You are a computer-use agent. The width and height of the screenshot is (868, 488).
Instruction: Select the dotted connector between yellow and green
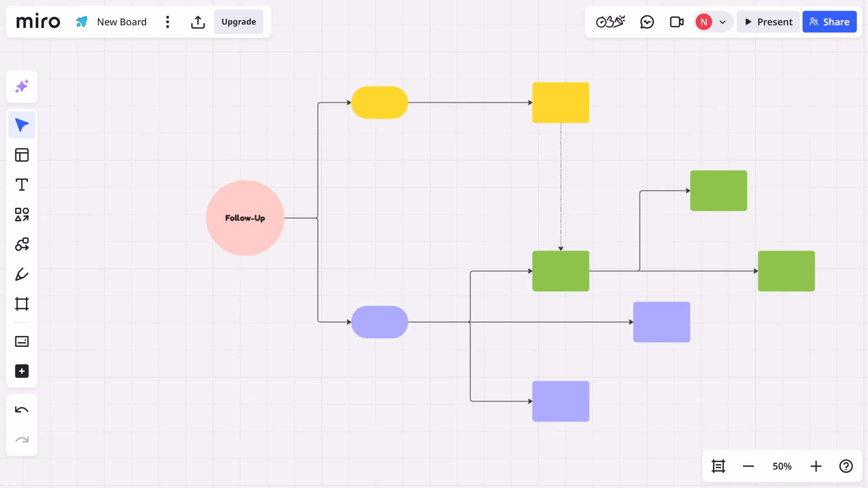tap(561, 187)
